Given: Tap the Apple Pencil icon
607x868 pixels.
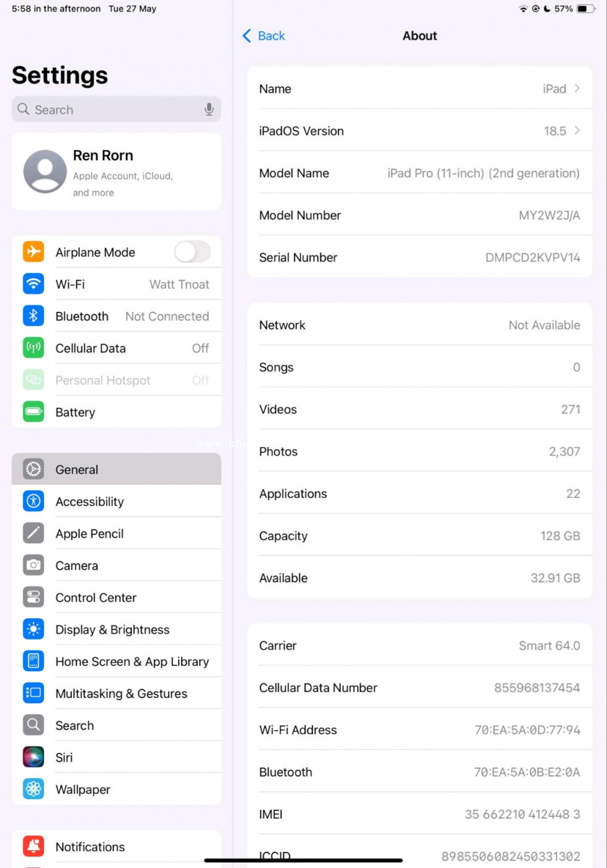Looking at the screenshot, I should (x=33, y=533).
